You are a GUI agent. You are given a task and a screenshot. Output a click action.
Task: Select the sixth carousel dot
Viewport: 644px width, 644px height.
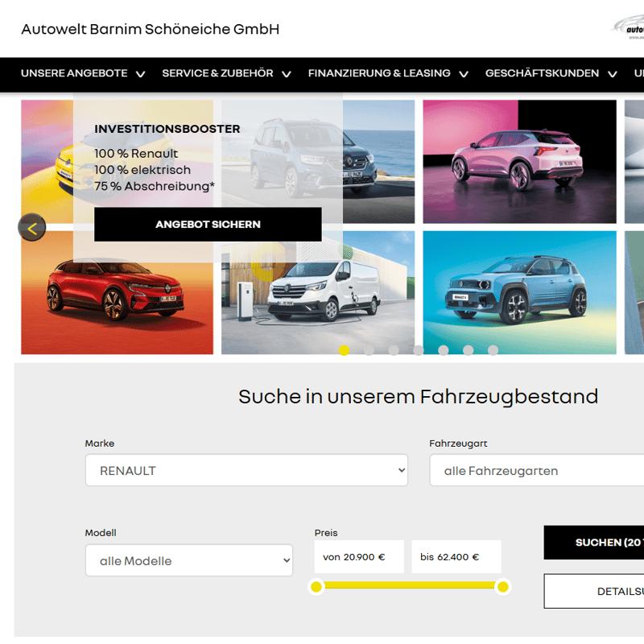(469, 350)
